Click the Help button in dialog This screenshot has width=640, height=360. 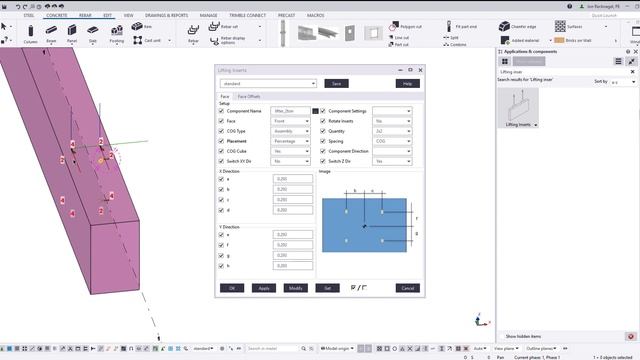coord(407,84)
